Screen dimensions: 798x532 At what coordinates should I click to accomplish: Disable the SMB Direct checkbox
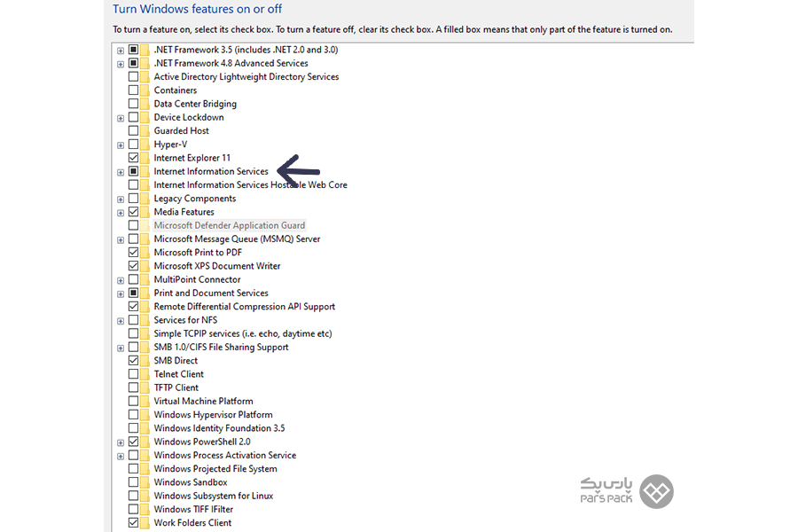[x=133, y=361]
